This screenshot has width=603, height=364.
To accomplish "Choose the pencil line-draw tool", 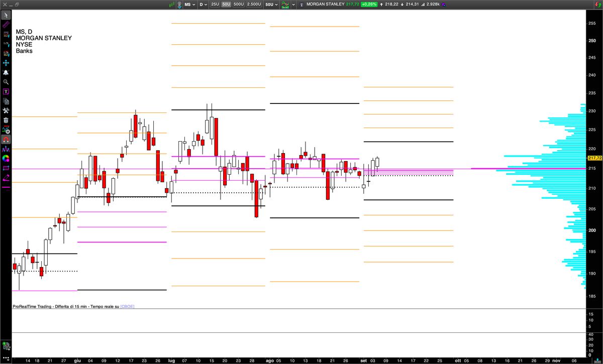I will click(6, 178).
